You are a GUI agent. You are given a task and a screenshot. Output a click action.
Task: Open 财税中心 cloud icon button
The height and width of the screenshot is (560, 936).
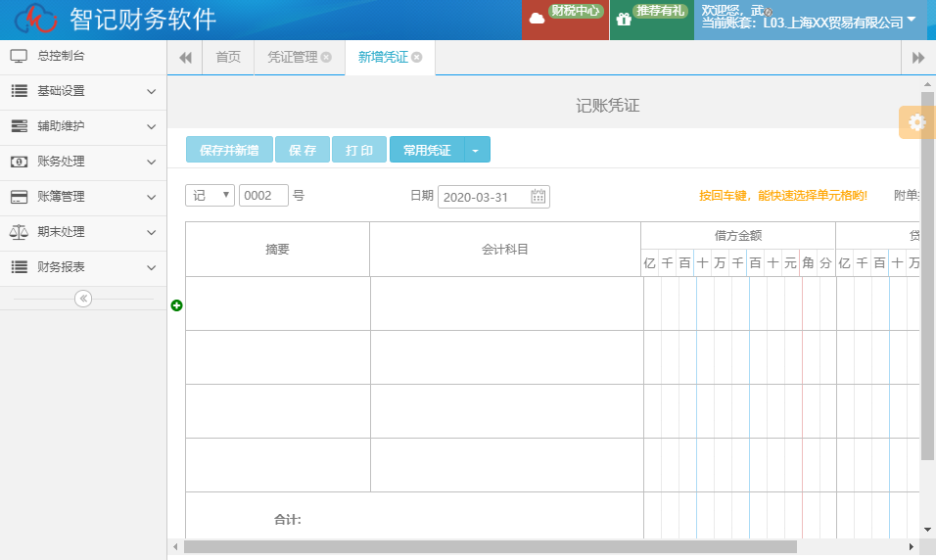tap(538, 19)
